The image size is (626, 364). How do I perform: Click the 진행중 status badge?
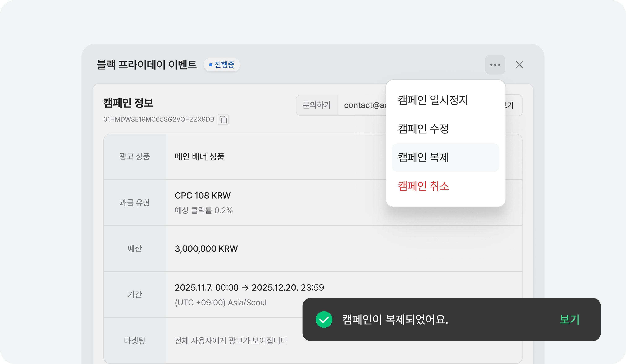pos(222,65)
